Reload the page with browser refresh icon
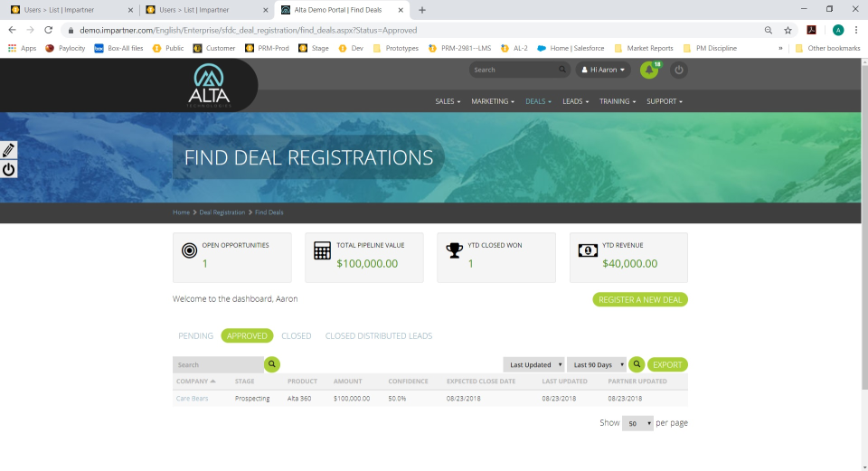The width and height of the screenshot is (868, 471). 49,30
